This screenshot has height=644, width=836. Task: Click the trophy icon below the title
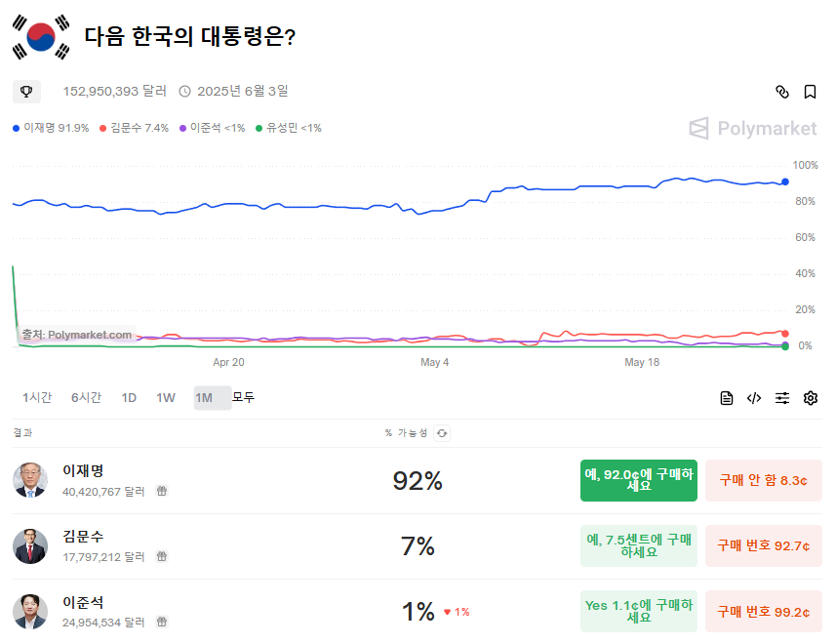(26, 92)
